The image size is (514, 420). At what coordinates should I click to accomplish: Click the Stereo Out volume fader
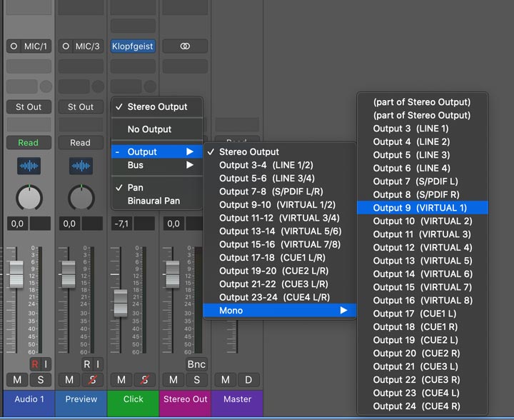point(173,274)
